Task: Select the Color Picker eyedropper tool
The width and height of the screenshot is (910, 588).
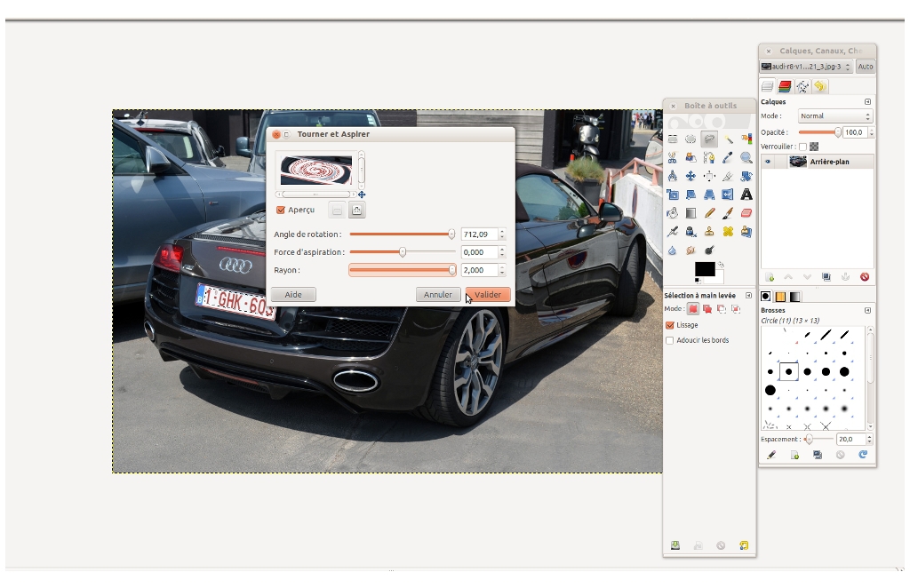Action: [x=728, y=158]
